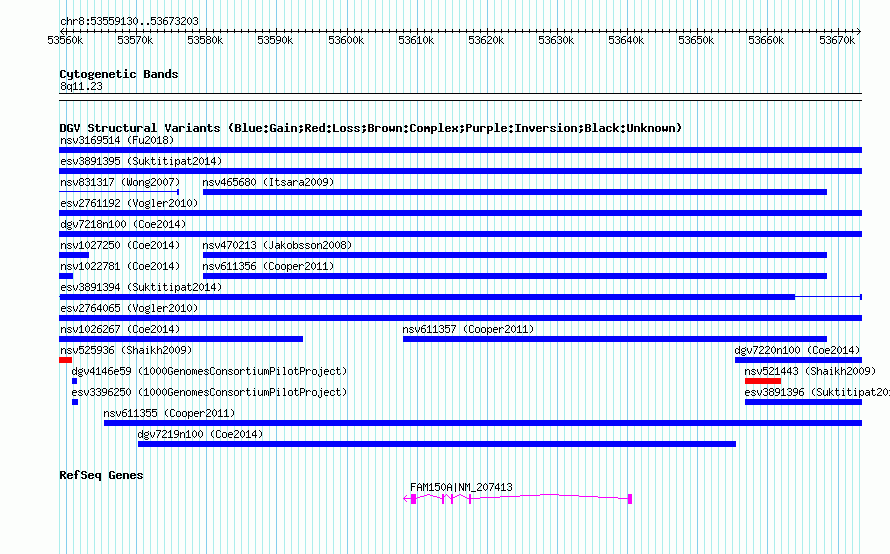Open the nsv831317 (Wong2007) variant
This screenshot has height=554, width=890.
[120, 182]
